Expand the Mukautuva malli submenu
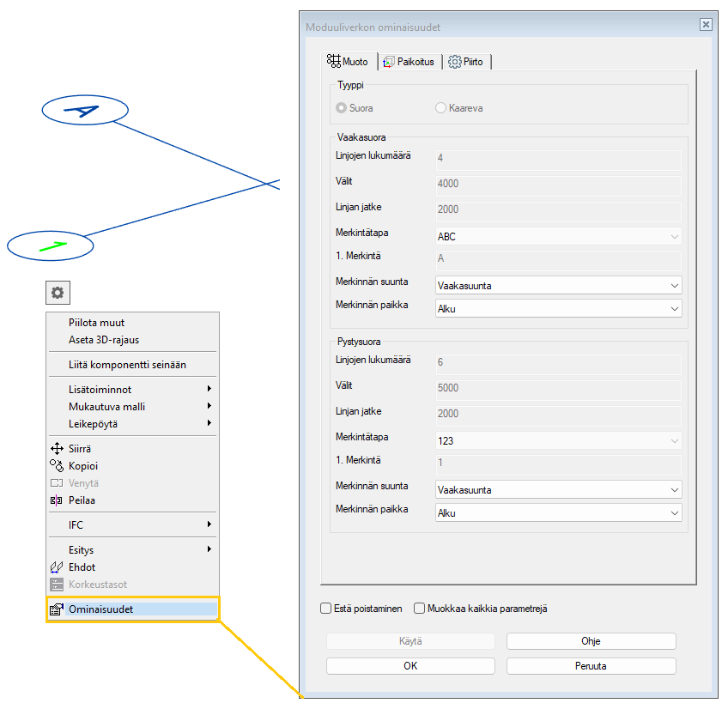This screenshot has height=709, width=728. coord(133,406)
